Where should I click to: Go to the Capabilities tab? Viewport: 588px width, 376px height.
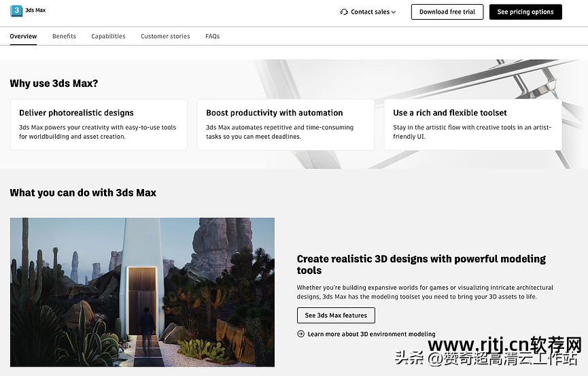[108, 37]
